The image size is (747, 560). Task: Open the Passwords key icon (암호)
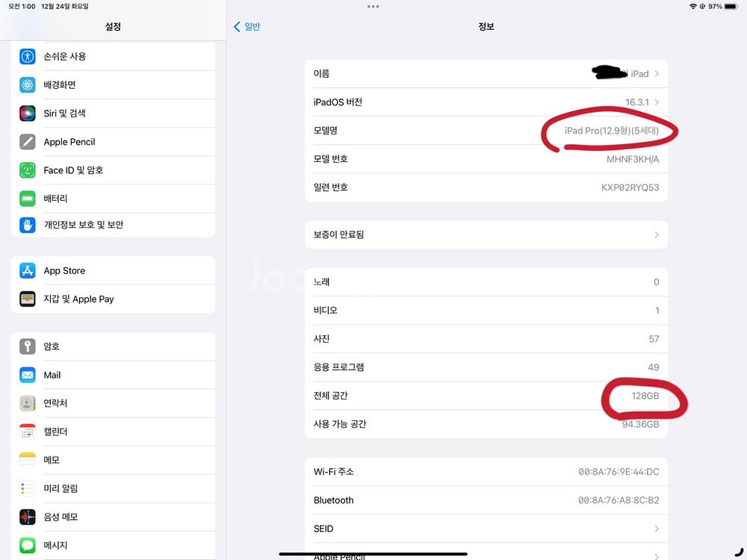(x=27, y=346)
